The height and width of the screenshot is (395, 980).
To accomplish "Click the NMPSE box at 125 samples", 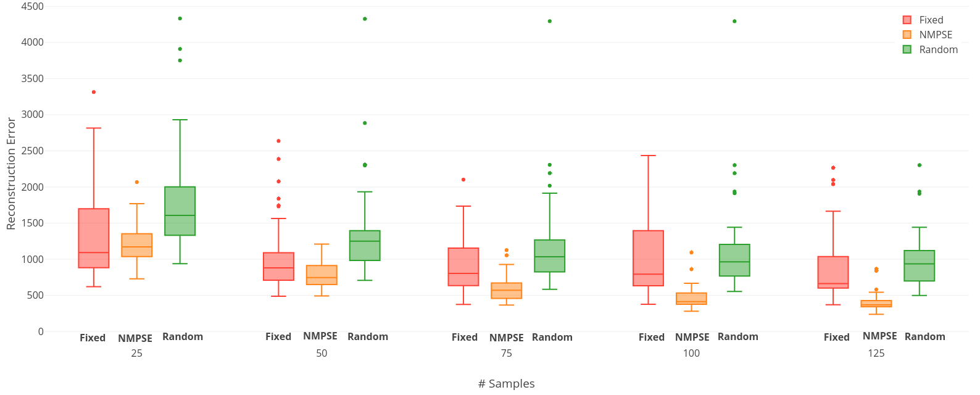I will [876, 304].
